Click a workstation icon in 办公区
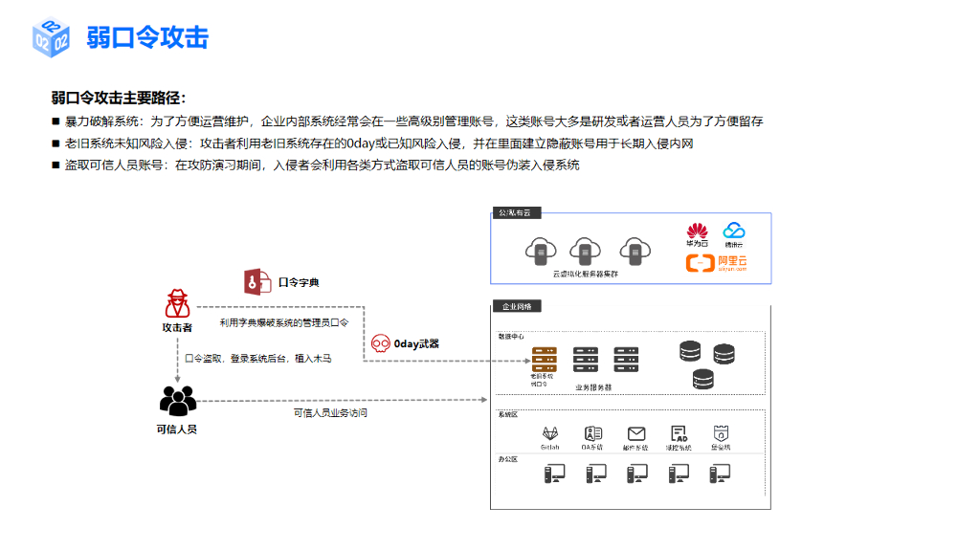980x551 pixels. click(556, 474)
